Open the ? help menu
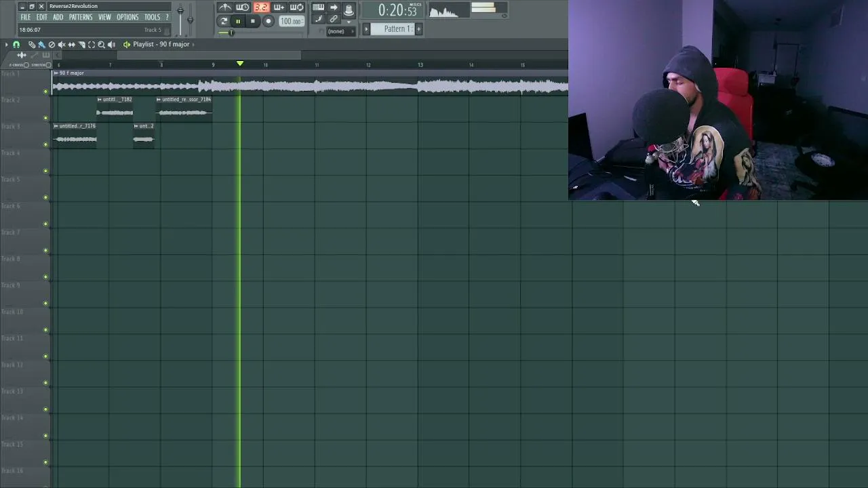This screenshot has width=868, height=488. (x=167, y=18)
